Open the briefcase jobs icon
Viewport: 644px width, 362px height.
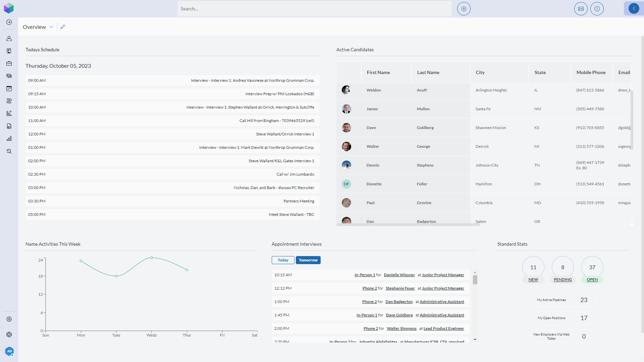click(x=9, y=63)
